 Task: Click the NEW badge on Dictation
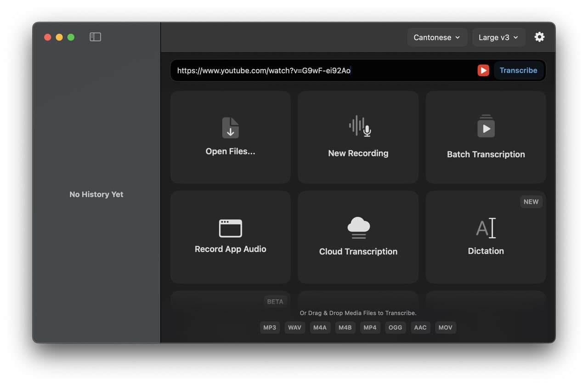(531, 202)
